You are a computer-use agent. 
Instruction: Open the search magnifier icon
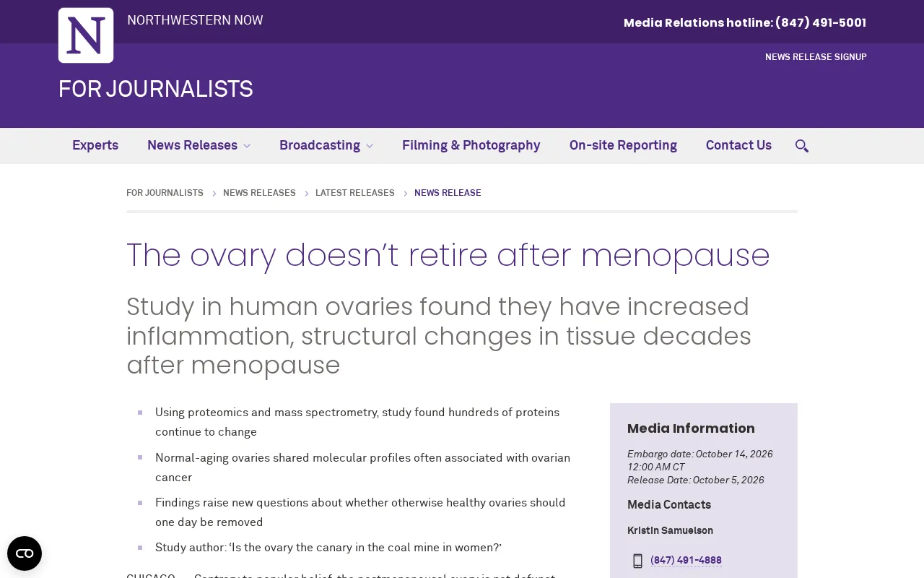click(801, 146)
